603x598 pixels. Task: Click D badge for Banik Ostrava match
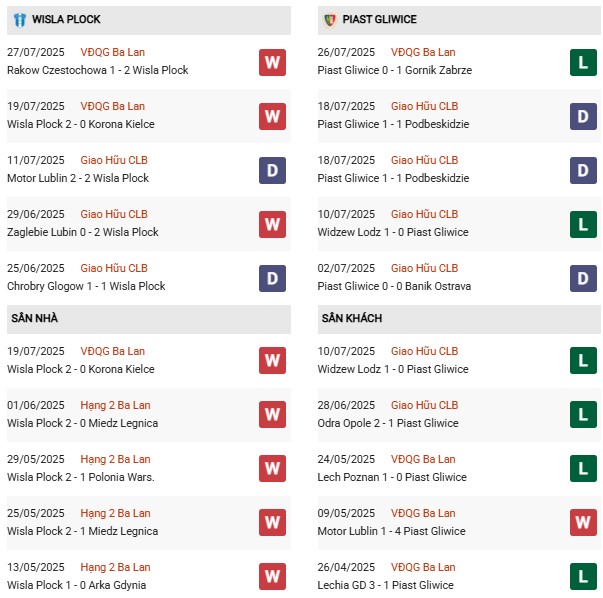point(583,278)
